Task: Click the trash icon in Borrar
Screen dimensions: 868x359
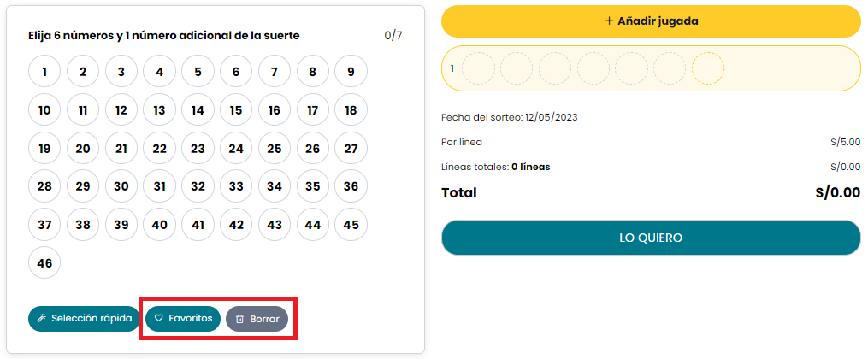Action: pyautogui.click(x=239, y=319)
